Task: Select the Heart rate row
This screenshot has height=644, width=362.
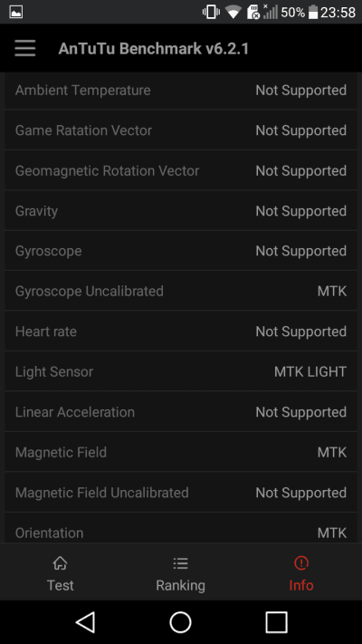Action: point(181,332)
